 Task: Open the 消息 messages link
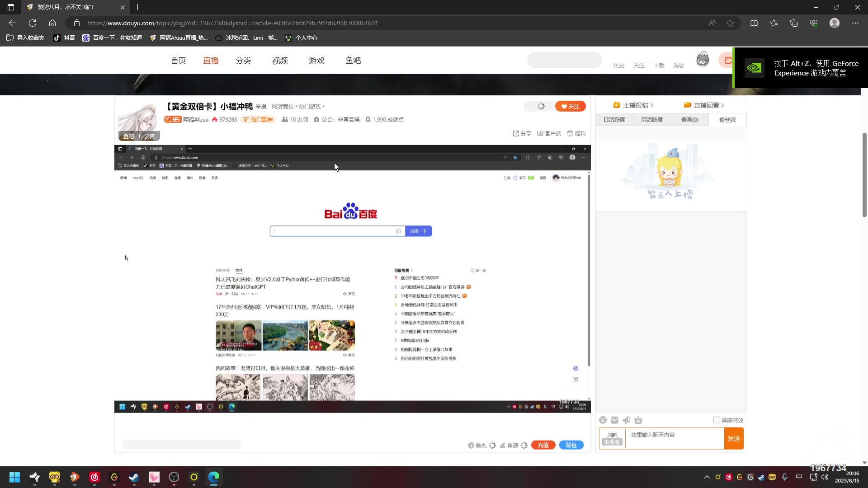679,66
